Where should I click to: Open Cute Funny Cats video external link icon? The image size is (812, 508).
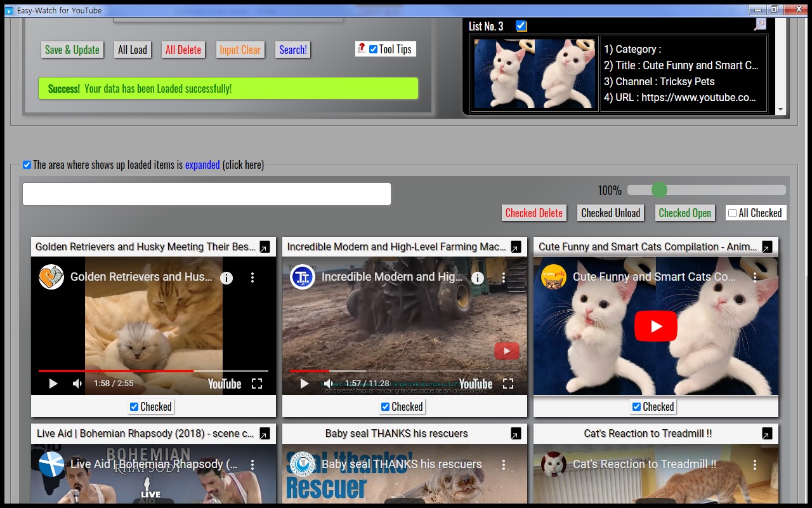click(x=767, y=247)
